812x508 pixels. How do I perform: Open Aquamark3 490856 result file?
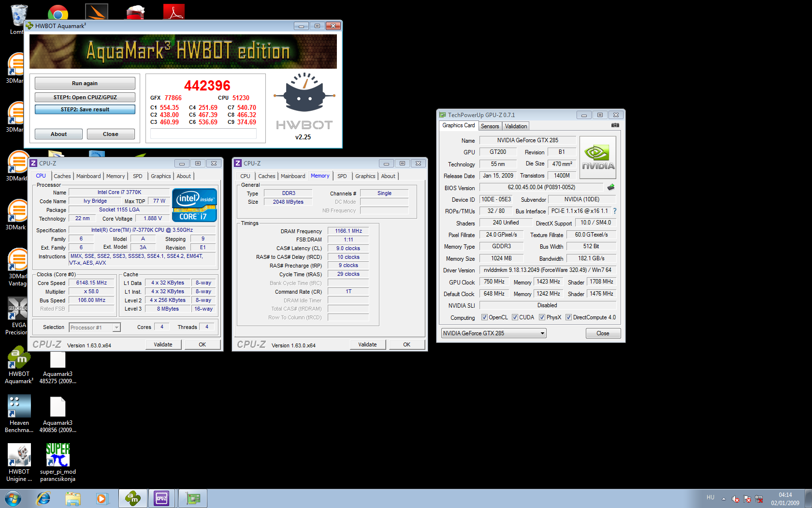[58, 415]
